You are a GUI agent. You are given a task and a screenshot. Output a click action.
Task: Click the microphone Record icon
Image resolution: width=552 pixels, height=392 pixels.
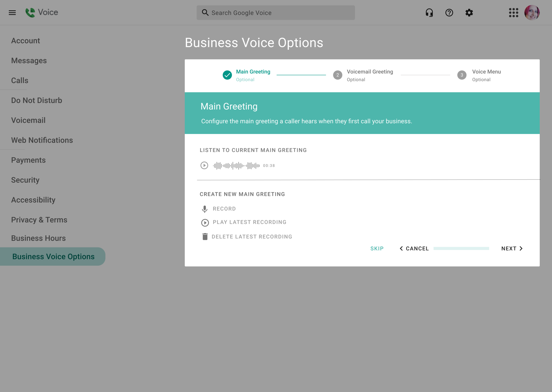pos(204,209)
